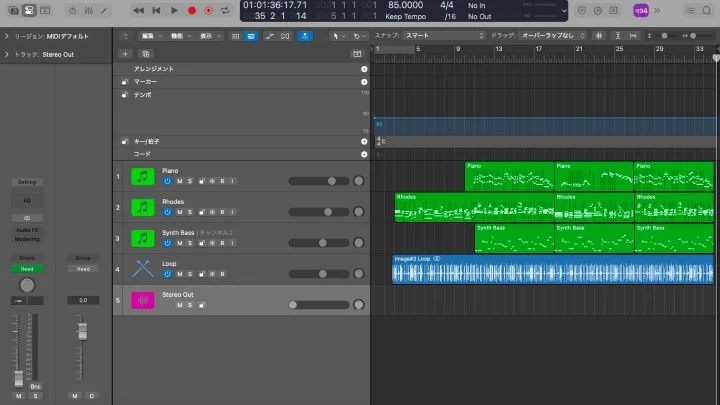Image resolution: width=720 pixels, height=405 pixels.
Task: Open the 編集 (Edit) menu
Action: (x=149, y=35)
